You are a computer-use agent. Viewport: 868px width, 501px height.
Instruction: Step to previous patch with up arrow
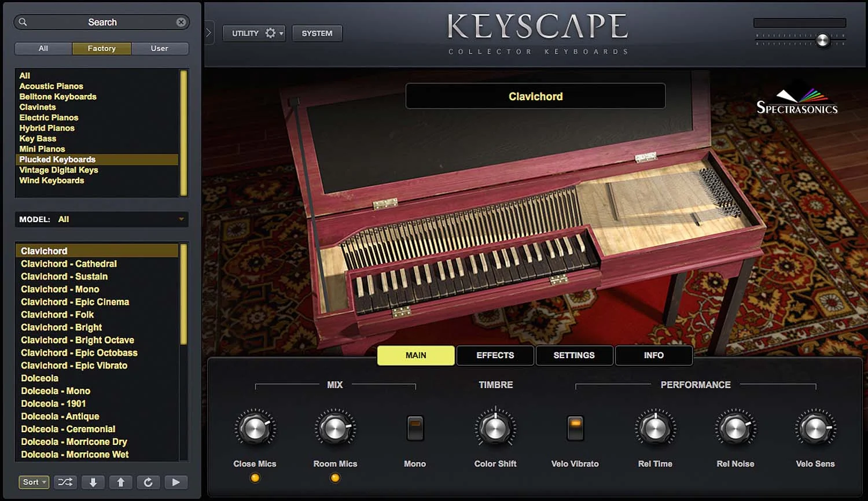121,482
